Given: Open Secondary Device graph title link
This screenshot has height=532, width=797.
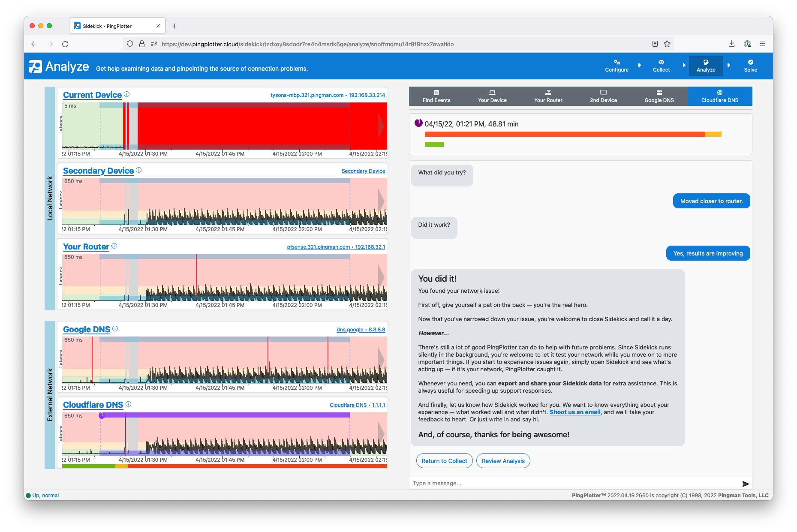Looking at the screenshot, I should 98,171.
